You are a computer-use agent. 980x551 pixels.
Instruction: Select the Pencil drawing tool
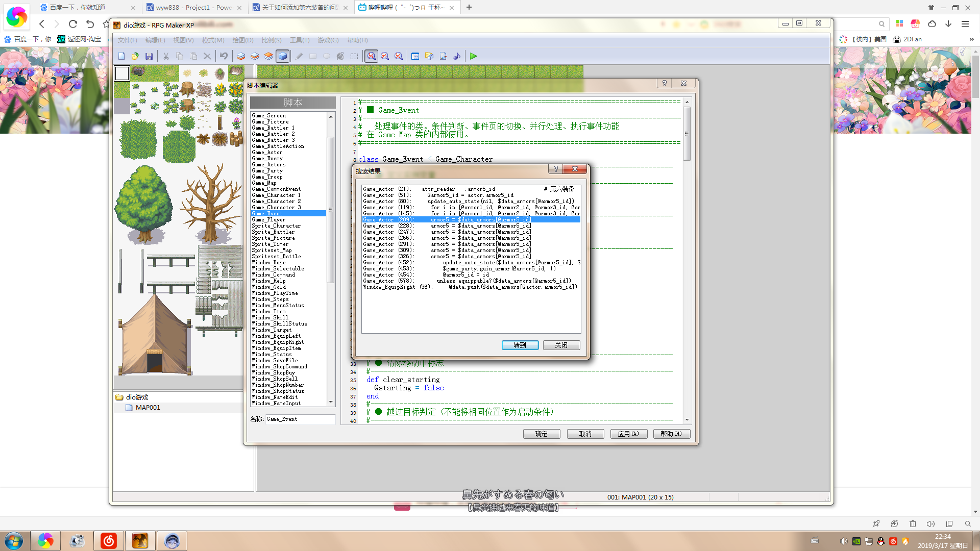pyautogui.click(x=299, y=56)
